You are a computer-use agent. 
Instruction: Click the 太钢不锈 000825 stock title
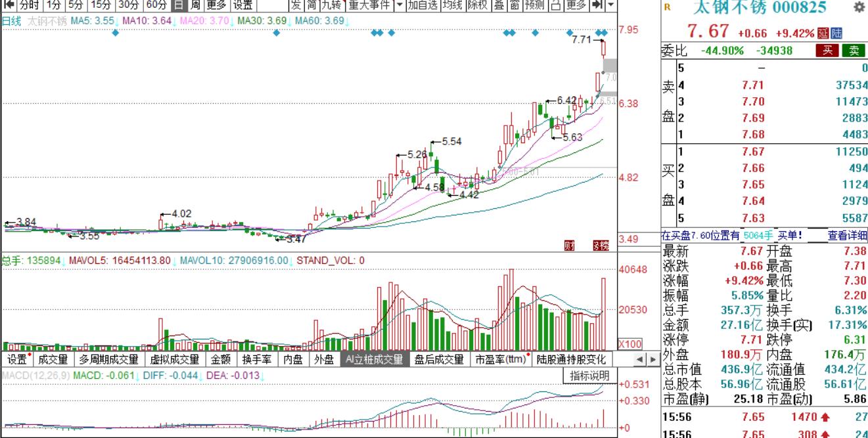[760, 8]
